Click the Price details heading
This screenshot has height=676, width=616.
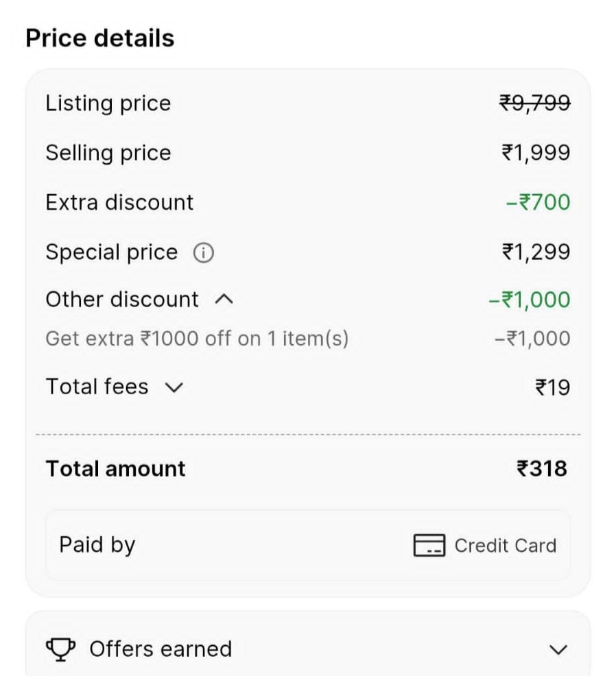pos(100,38)
